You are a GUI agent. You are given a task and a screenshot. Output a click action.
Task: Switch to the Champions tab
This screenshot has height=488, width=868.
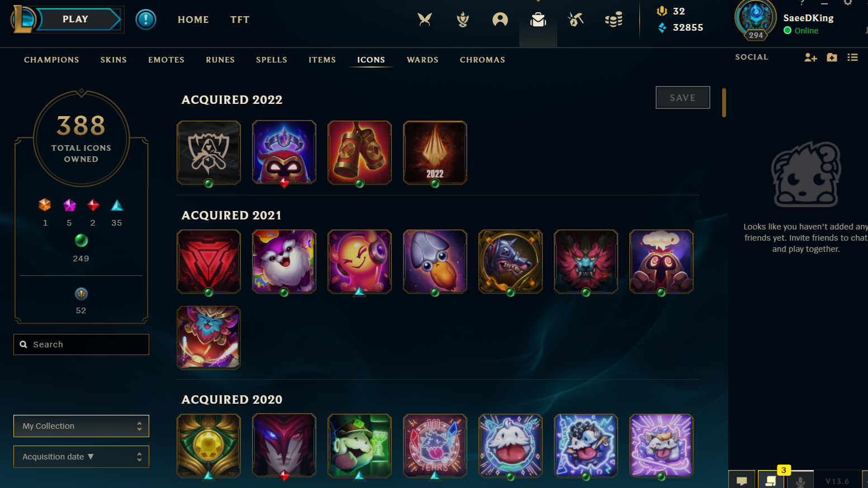51,60
